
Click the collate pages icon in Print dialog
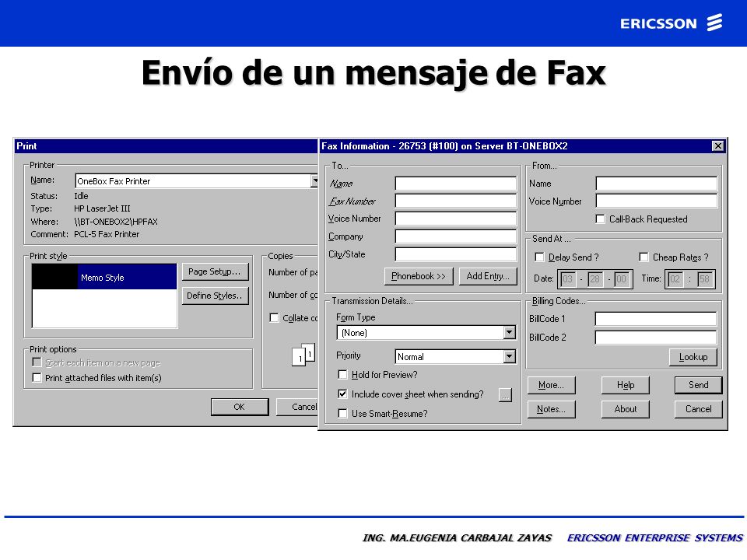coord(303,355)
